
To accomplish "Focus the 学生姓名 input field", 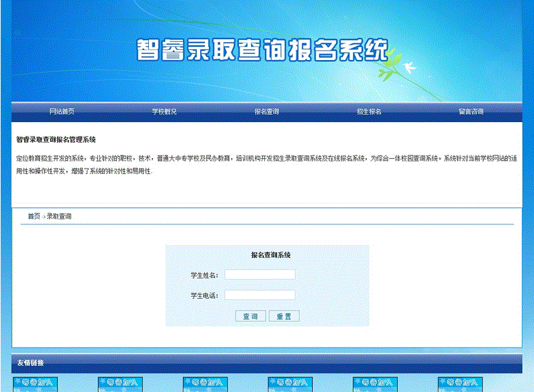I will 260,275.
